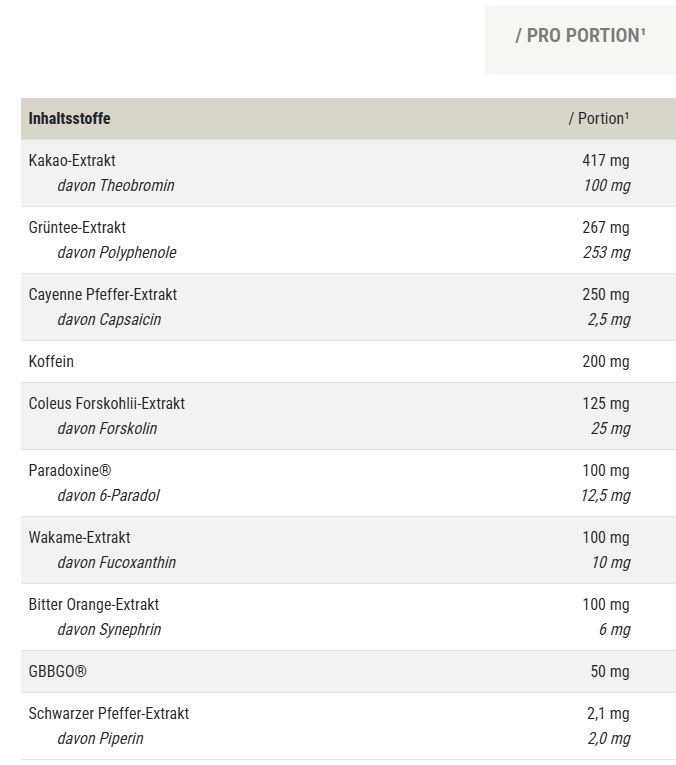This screenshot has width=676, height=765.
Task: Click the davon Polyphenole sub-entry
Action: [x=116, y=252]
